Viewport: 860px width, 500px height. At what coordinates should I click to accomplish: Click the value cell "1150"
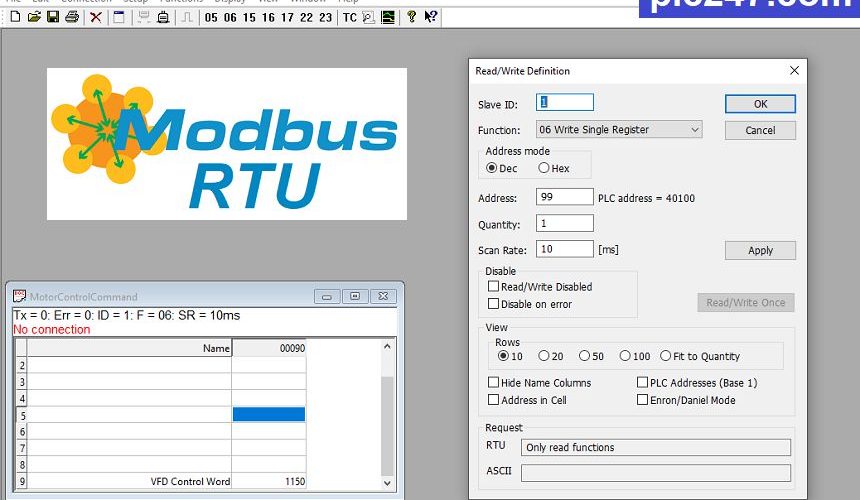coord(269,481)
